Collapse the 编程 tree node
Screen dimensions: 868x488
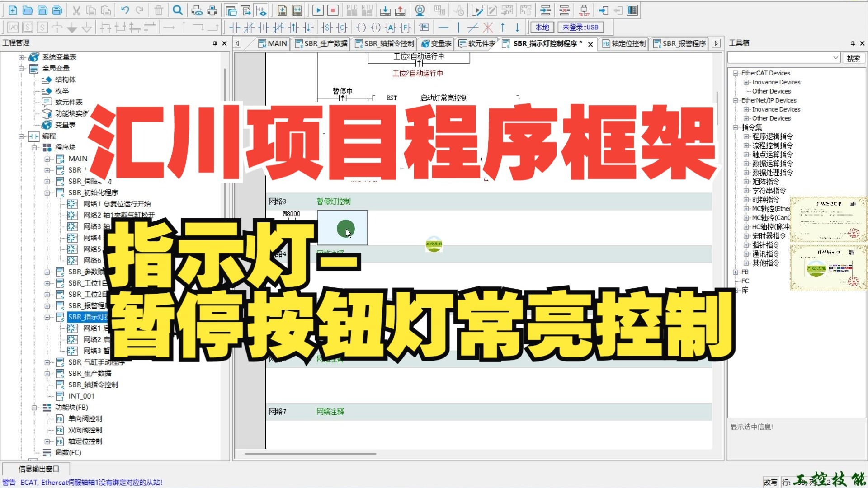pos(21,136)
